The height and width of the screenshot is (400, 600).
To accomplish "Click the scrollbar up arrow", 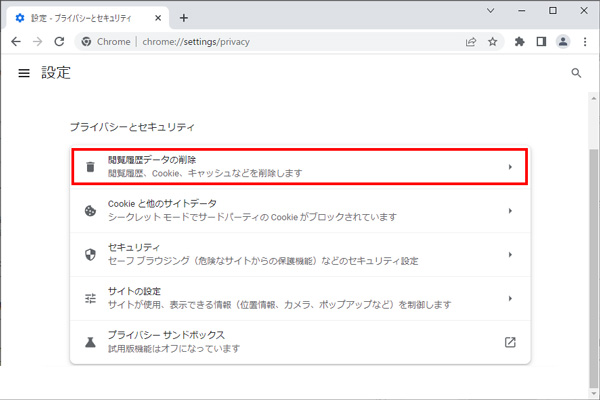I will pos(594,98).
